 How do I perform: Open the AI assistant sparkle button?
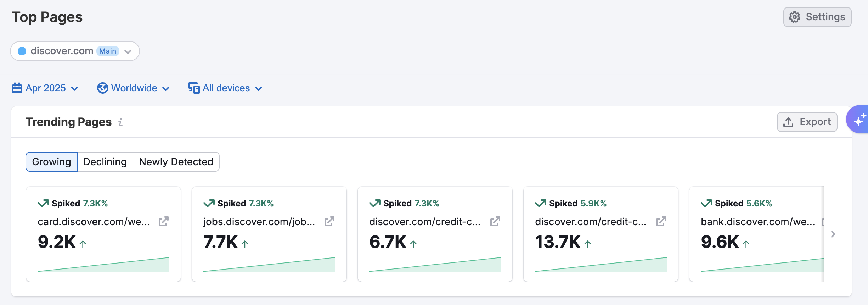(859, 120)
